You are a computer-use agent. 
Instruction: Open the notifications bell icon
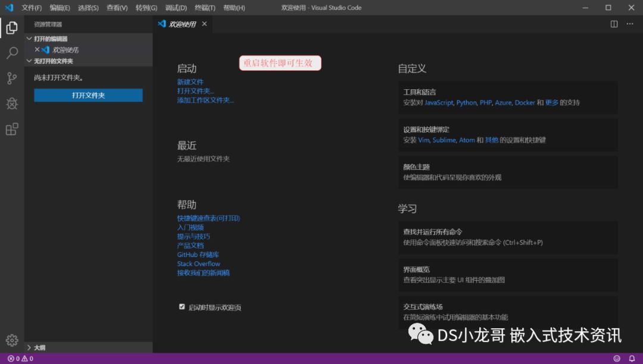(x=632, y=359)
